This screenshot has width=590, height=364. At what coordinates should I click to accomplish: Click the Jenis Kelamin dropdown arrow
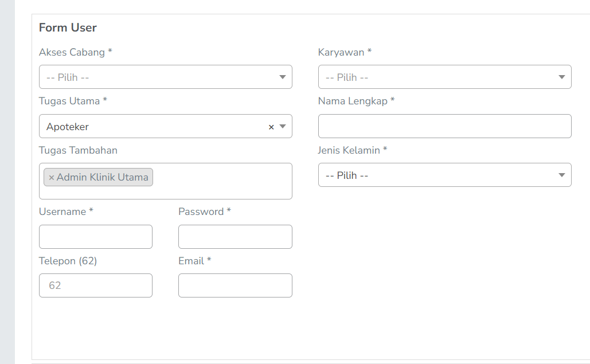click(561, 175)
